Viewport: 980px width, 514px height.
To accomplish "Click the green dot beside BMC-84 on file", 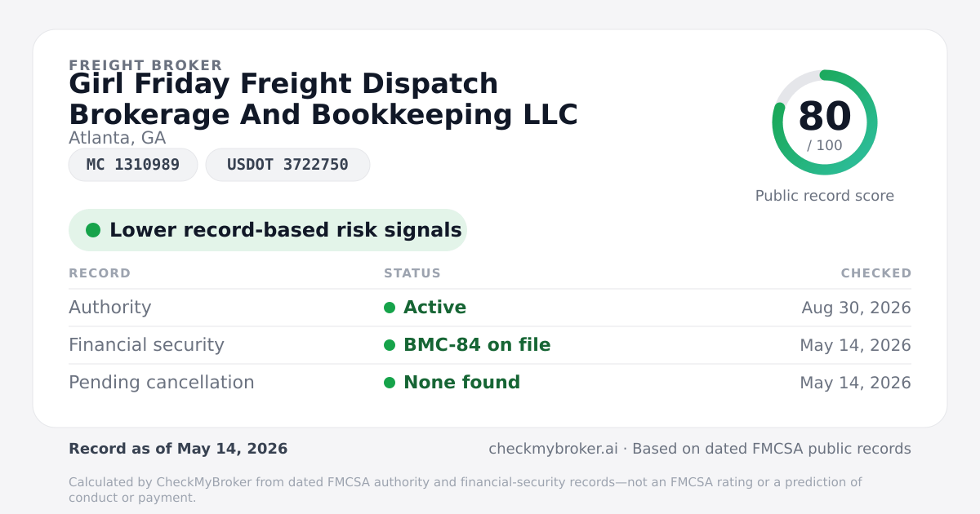I will [x=390, y=345].
